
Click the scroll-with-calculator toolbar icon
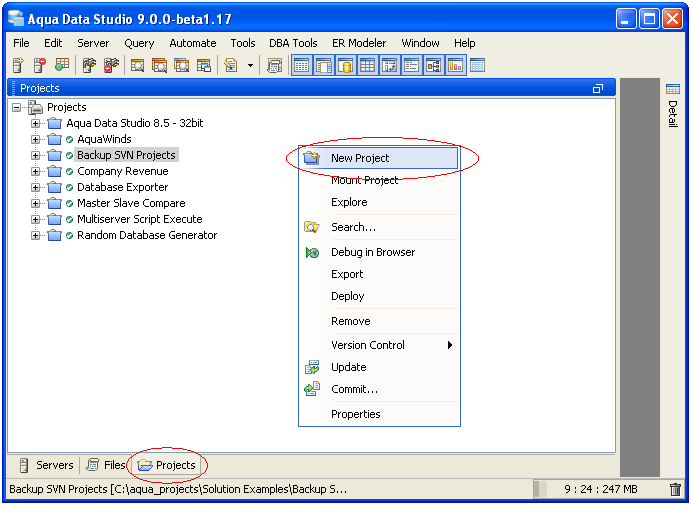tap(274, 66)
